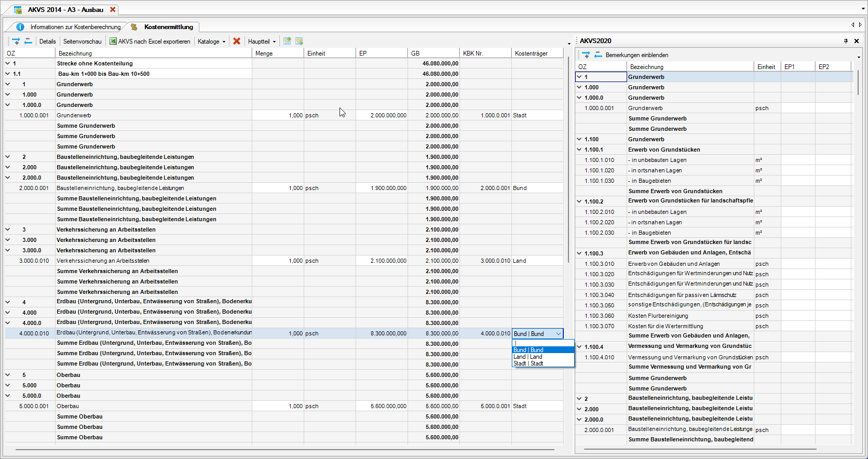Image resolution: width=868 pixels, height=459 pixels.
Task: Close the AKVS2020 side panel
Action: 857,41
